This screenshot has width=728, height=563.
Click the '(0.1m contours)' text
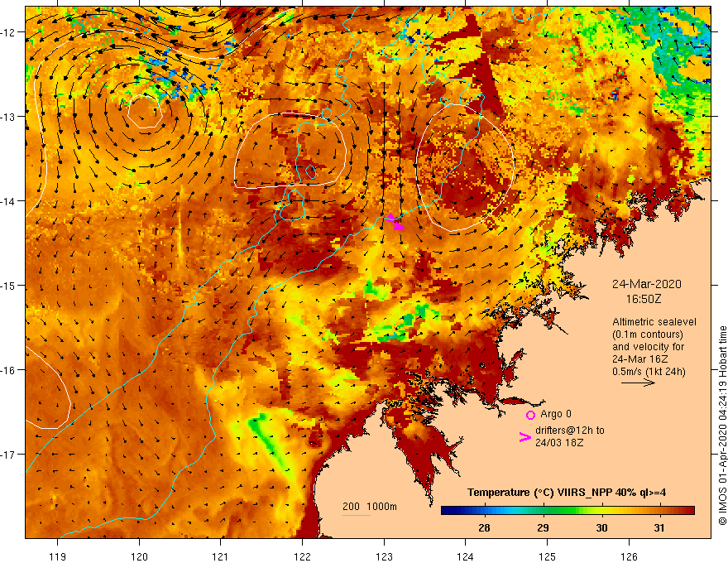coord(648,334)
